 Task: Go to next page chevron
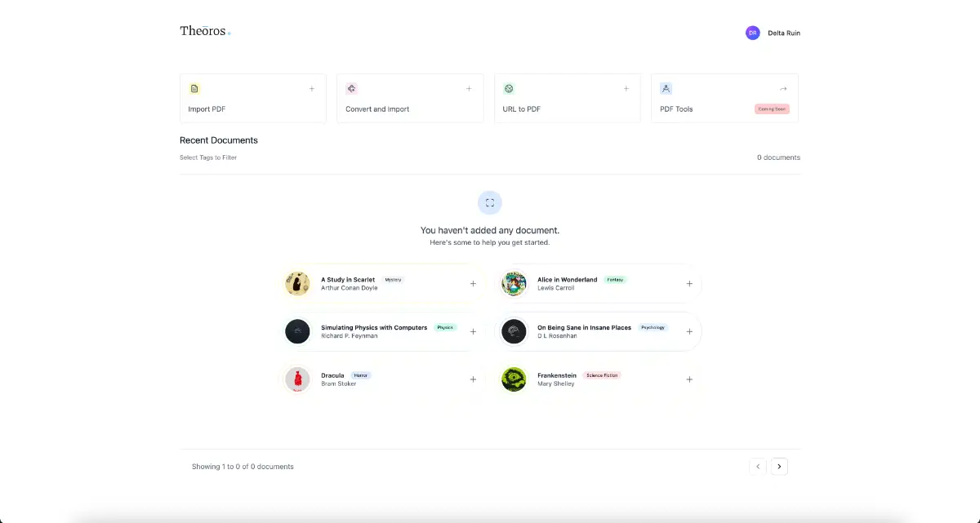[x=779, y=467]
